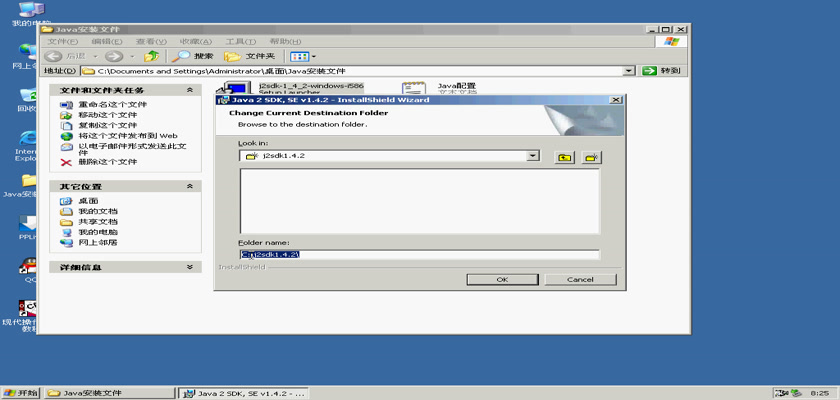Image resolution: width=840 pixels, height=400 pixels.
Task: Open Forward history dropdown arrow
Action: (x=132, y=56)
